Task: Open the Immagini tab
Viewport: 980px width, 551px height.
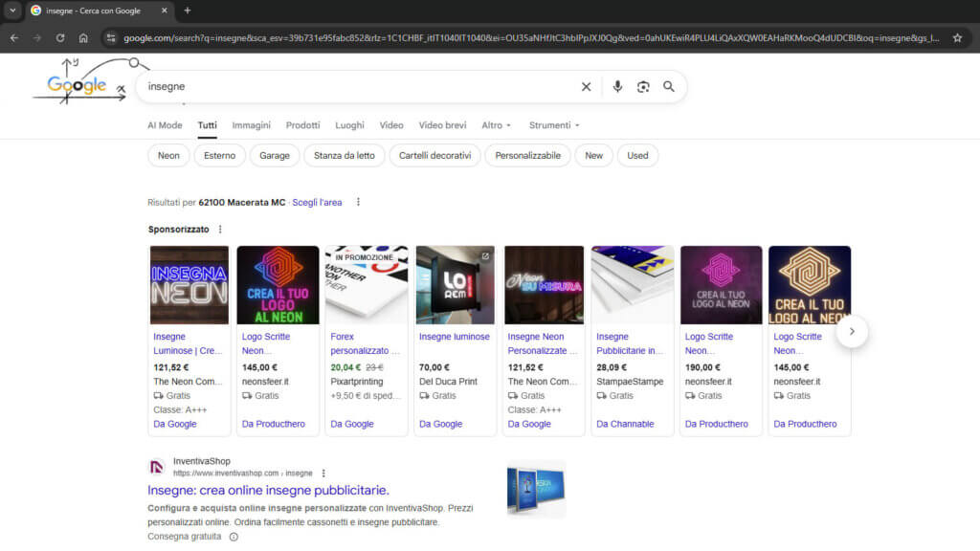Action: click(x=252, y=125)
